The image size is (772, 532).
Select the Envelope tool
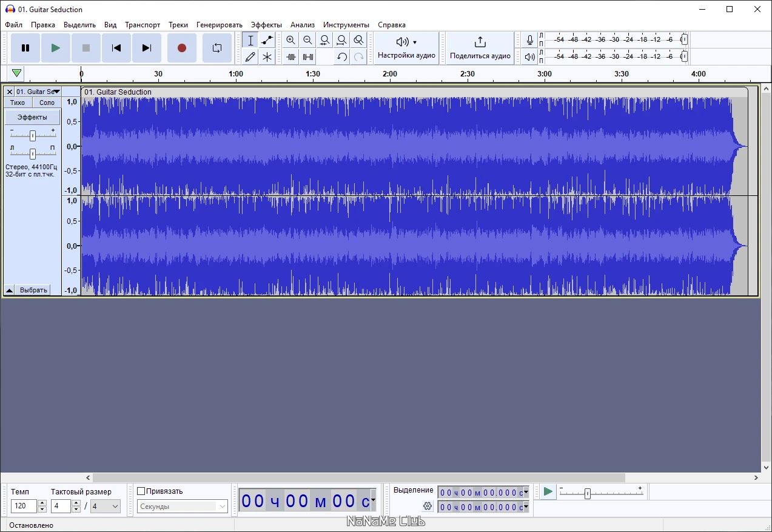267,41
